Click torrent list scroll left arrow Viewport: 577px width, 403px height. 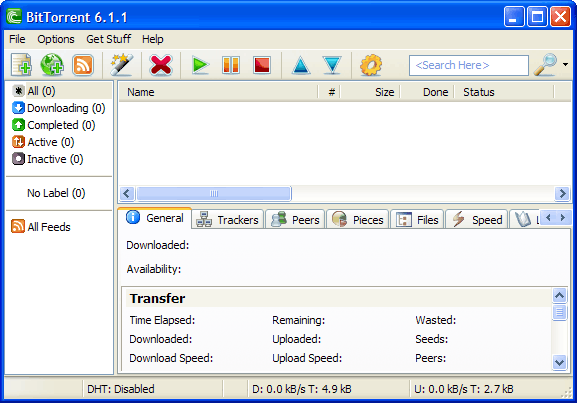(x=127, y=193)
